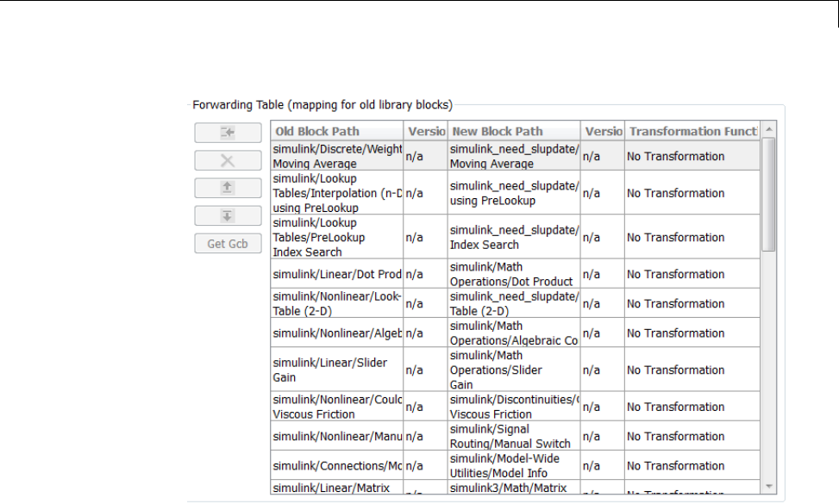This screenshot has width=839, height=504.
Task: Select old path simulink/Linear/Dot Prod cell
Action: 337,274
